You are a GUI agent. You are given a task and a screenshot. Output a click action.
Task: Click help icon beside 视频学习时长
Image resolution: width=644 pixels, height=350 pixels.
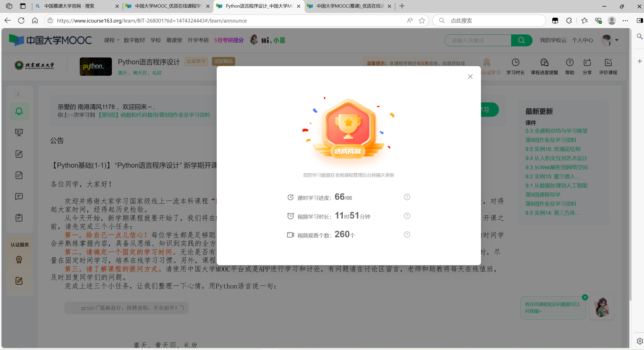(407, 216)
